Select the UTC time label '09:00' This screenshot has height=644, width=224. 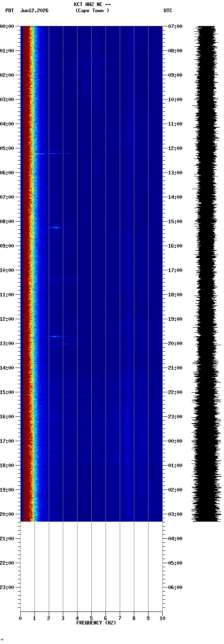tap(175, 75)
